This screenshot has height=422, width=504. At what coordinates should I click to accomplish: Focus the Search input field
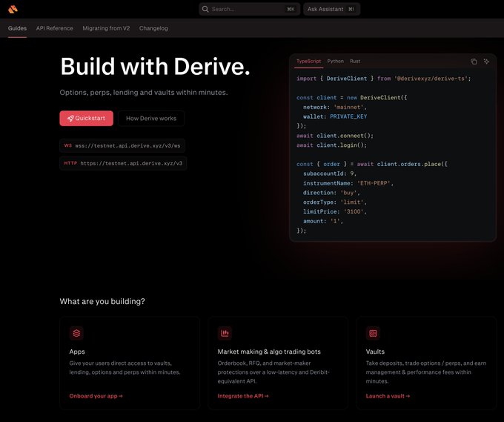pyautogui.click(x=249, y=9)
